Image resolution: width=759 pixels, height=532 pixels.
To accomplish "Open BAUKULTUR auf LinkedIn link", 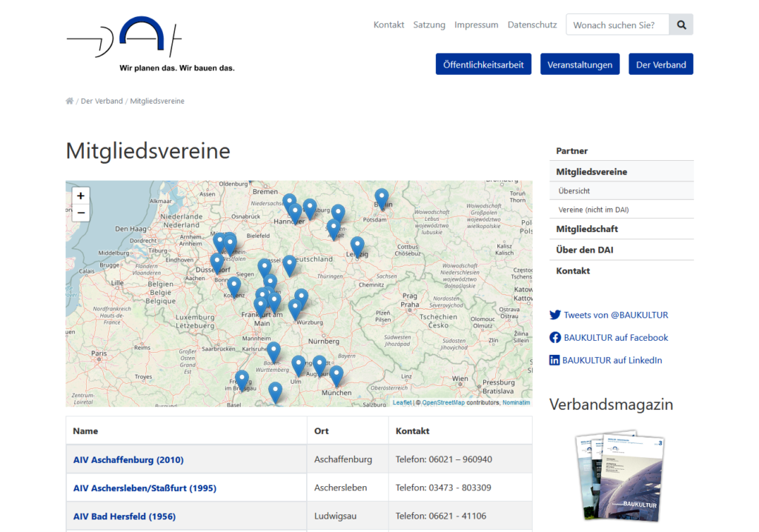I will pyautogui.click(x=612, y=360).
